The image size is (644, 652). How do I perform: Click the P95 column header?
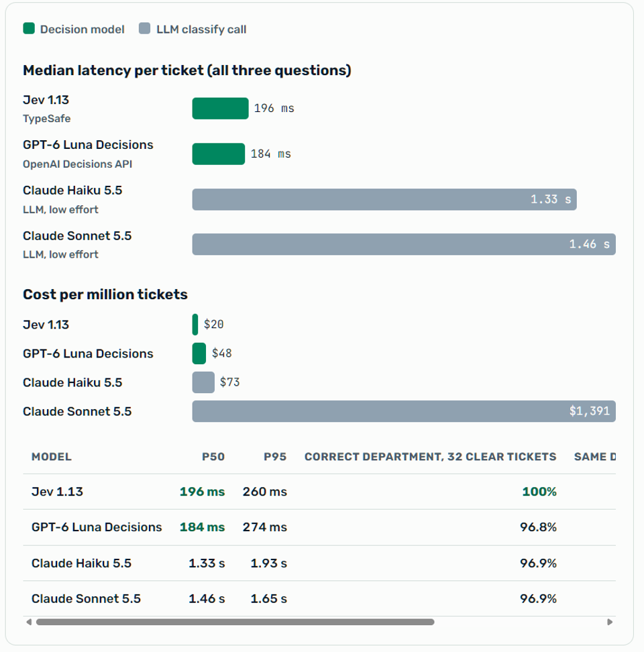275,457
